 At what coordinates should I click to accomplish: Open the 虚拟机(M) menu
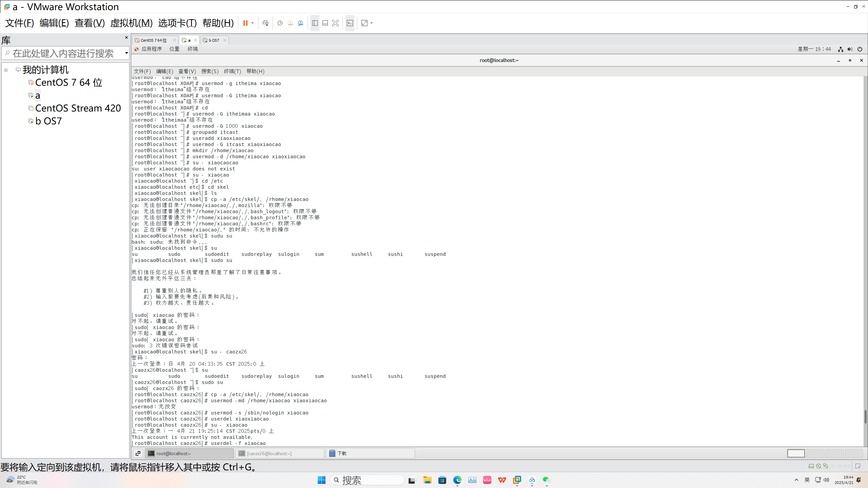tap(131, 23)
